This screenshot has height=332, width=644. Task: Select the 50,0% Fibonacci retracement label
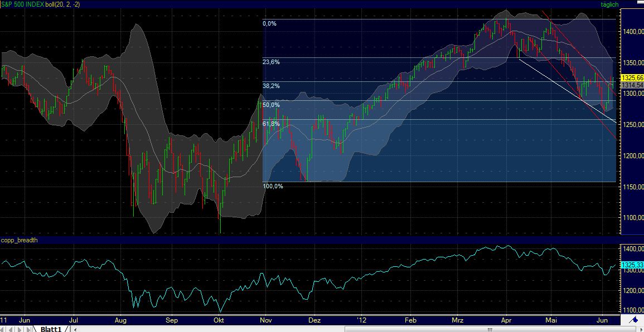point(270,105)
